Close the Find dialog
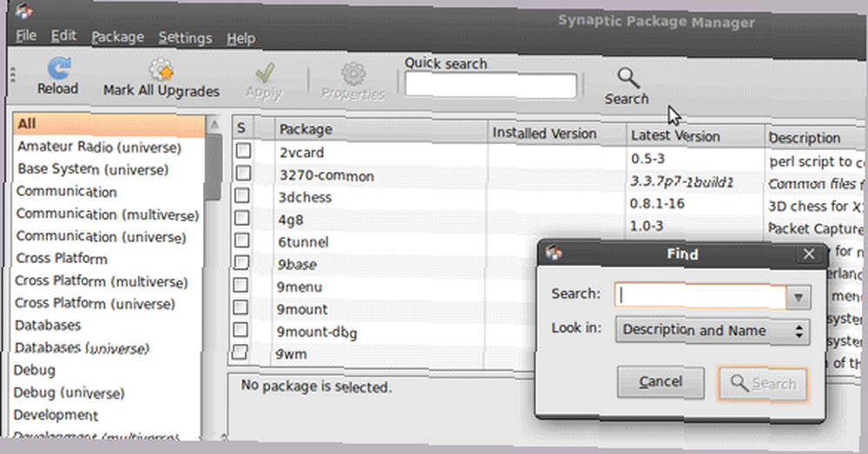 pos(809,254)
